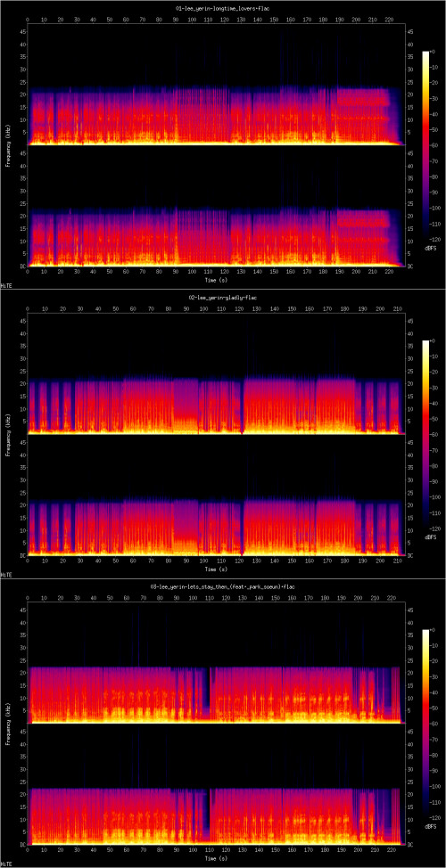
Task: Click the 120 tick on gladly top time axis
Action: 239,307
